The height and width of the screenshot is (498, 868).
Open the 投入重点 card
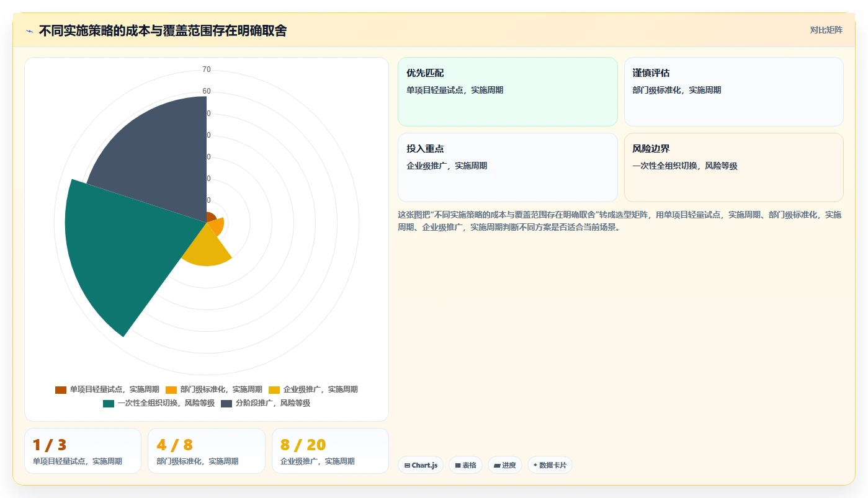(508, 167)
